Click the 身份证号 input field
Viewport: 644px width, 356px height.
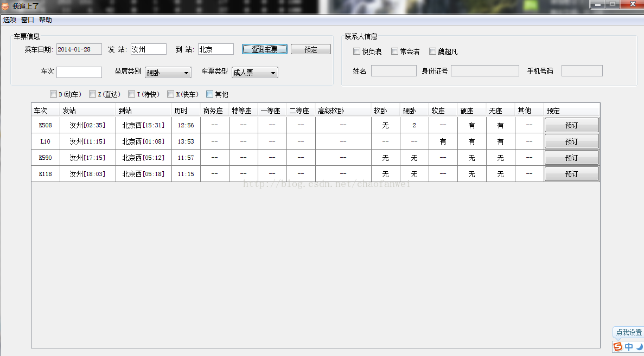click(x=484, y=70)
